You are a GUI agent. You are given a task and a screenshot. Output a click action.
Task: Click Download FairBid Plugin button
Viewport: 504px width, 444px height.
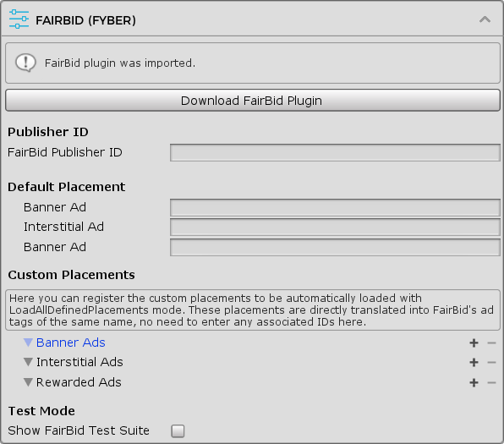(253, 101)
